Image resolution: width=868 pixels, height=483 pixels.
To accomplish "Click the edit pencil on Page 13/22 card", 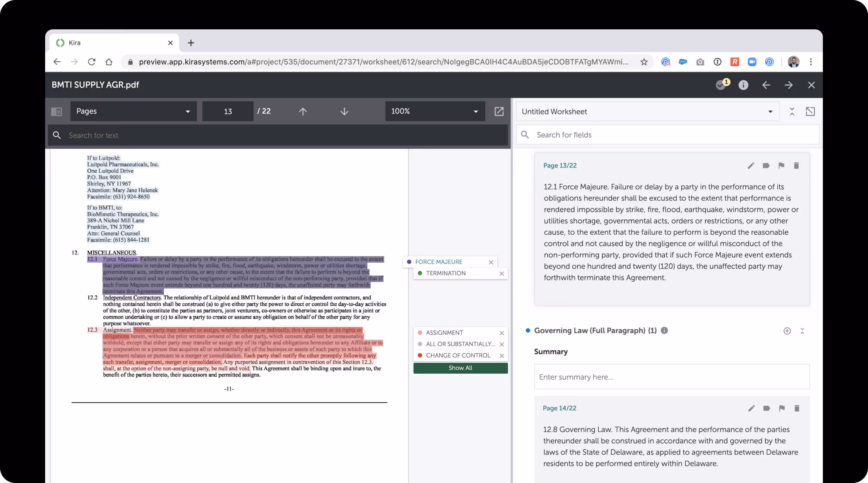I will [x=750, y=166].
